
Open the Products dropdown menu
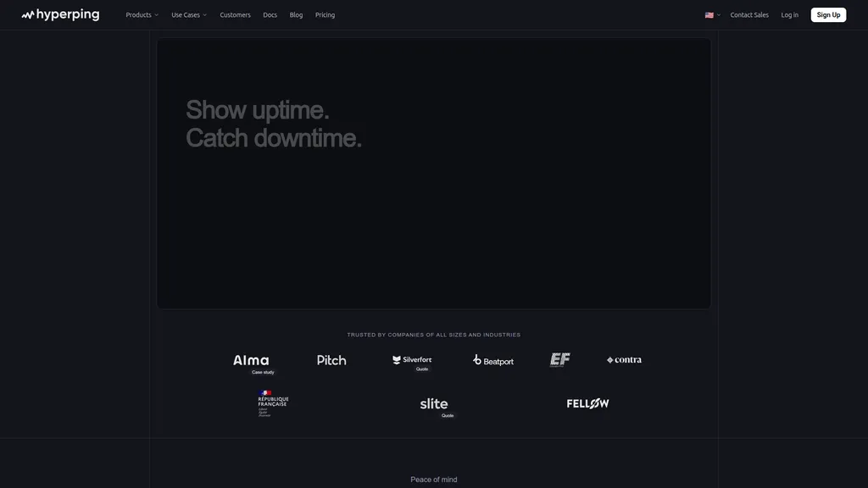click(x=142, y=15)
